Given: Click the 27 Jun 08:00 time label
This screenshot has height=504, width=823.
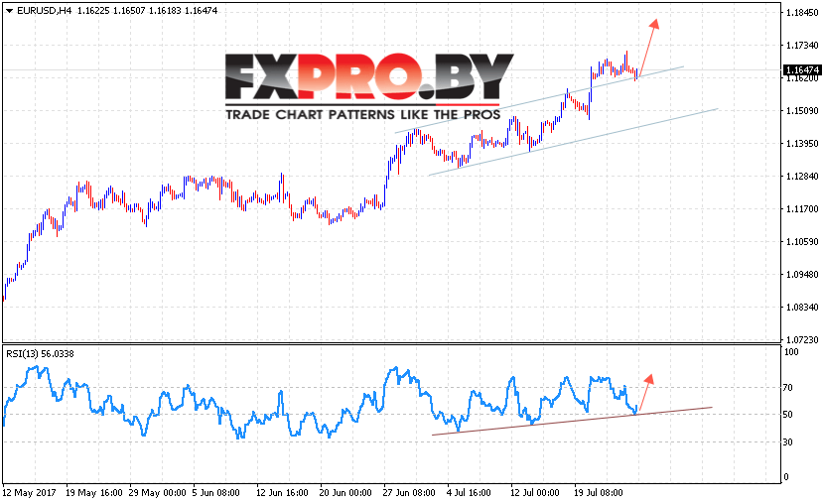Looking at the screenshot, I should pos(409,493).
